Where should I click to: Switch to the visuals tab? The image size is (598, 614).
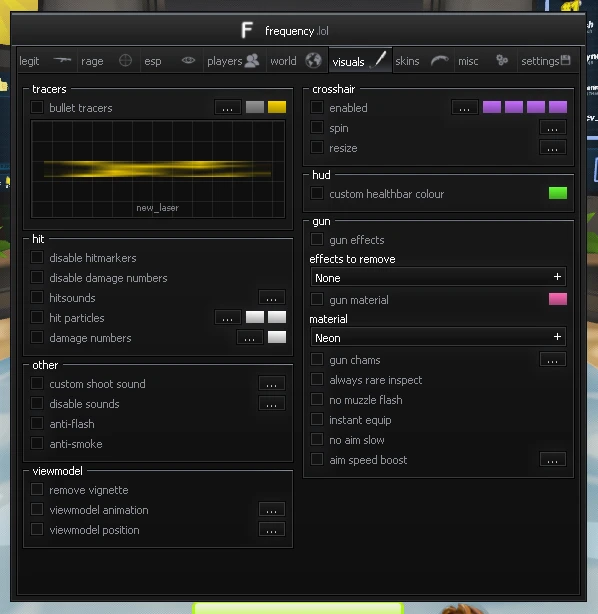click(360, 60)
